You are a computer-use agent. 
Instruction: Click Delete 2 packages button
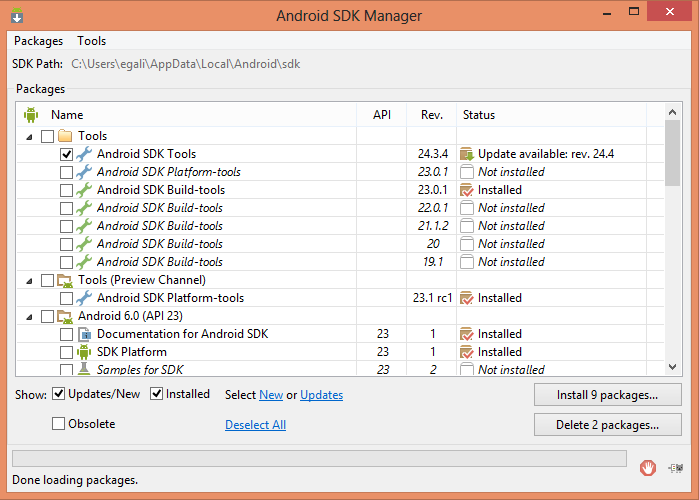point(608,425)
